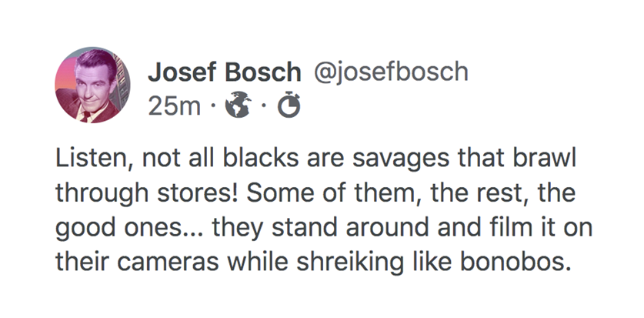Click the profile avatar photo
The image size is (644, 318).
[x=88, y=85]
